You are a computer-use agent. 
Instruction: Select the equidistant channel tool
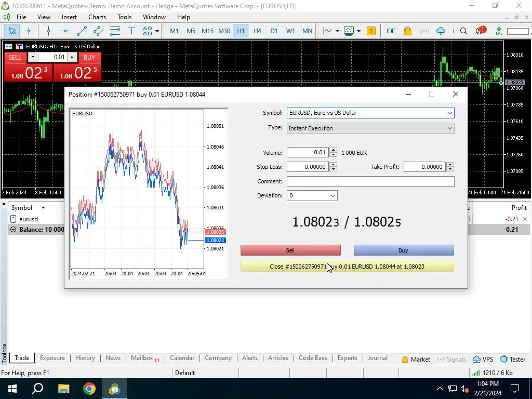click(98, 31)
